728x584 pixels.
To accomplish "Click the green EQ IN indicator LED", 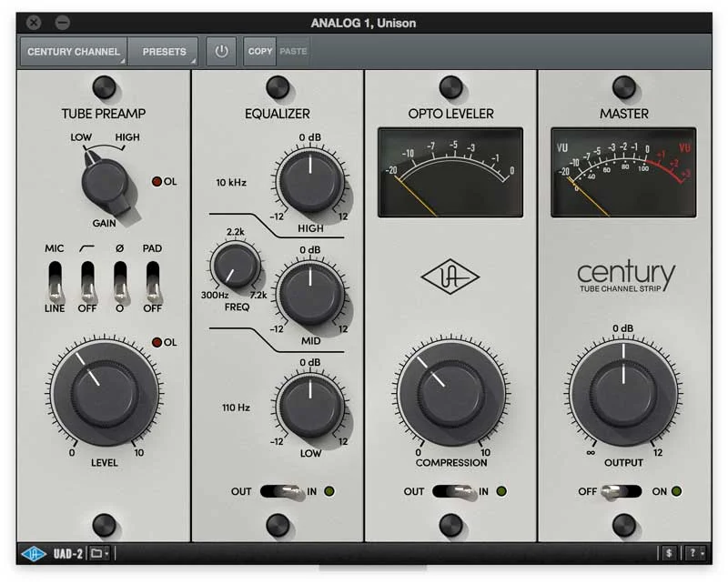I will [329, 491].
